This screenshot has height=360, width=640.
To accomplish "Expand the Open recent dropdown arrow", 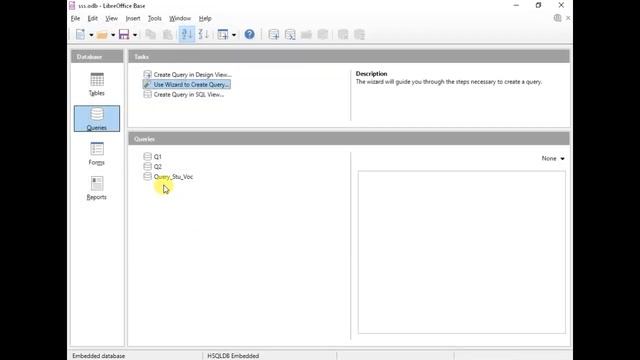I will [113, 35].
